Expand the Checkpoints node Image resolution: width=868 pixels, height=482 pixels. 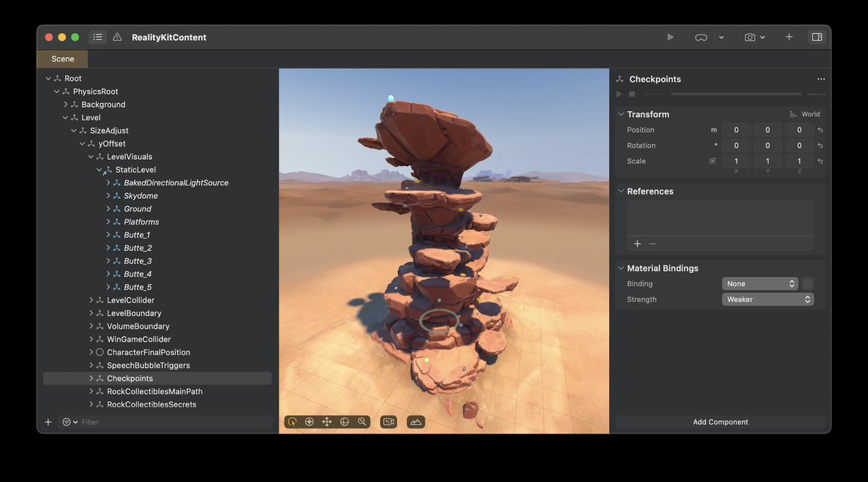coord(91,379)
